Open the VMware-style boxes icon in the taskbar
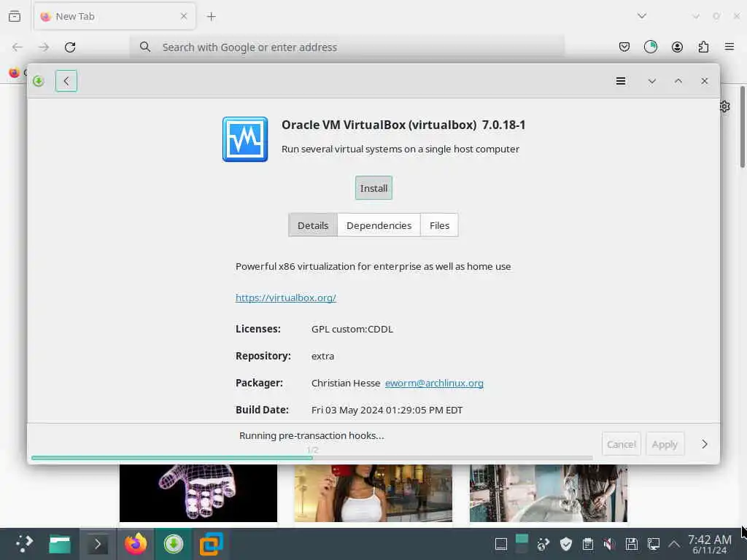 coord(211,544)
